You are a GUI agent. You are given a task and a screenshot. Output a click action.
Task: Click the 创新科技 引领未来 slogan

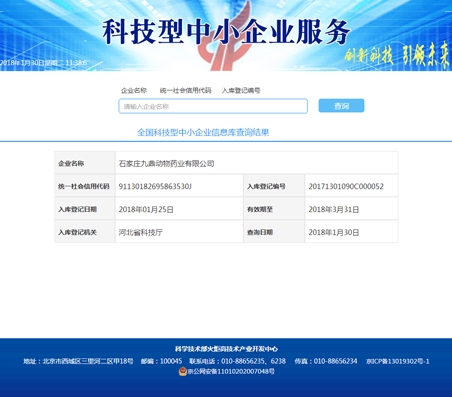pos(397,55)
